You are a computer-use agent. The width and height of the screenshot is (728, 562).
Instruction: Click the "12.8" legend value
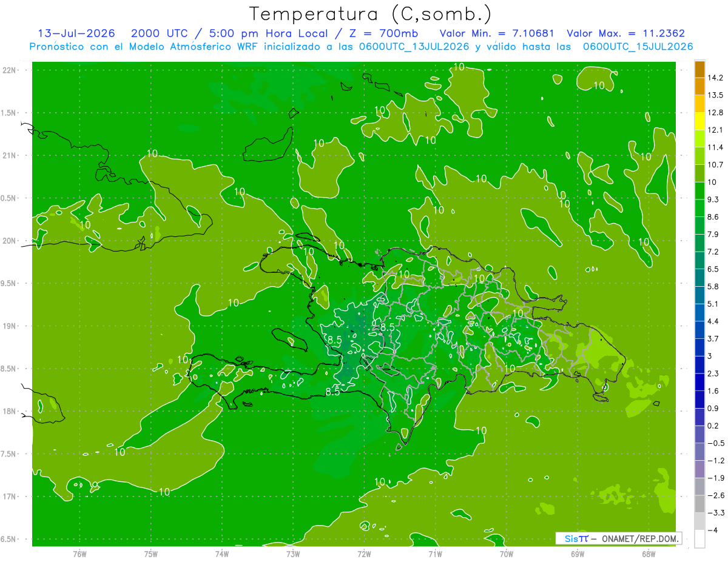point(716,113)
